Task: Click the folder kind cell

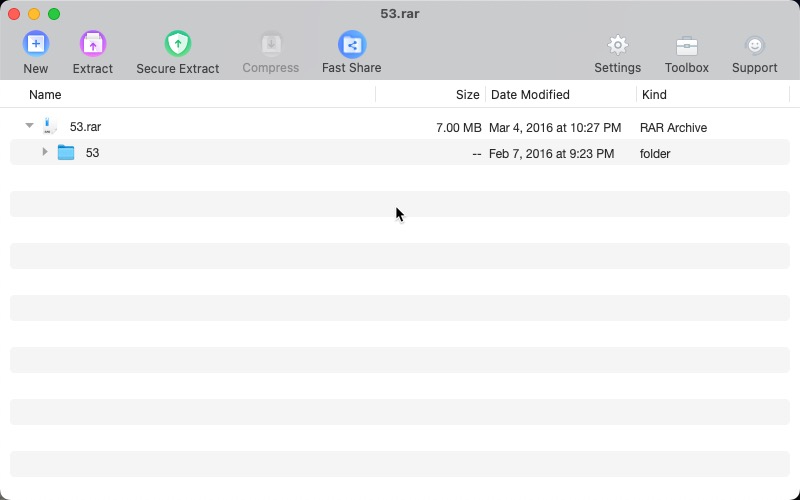Action: pyautogui.click(x=655, y=154)
